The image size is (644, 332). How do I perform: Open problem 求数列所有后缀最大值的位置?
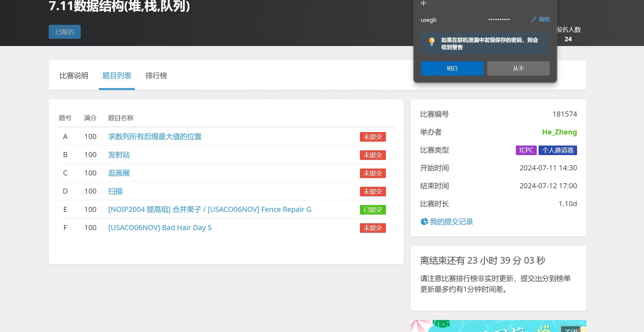[x=155, y=137]
